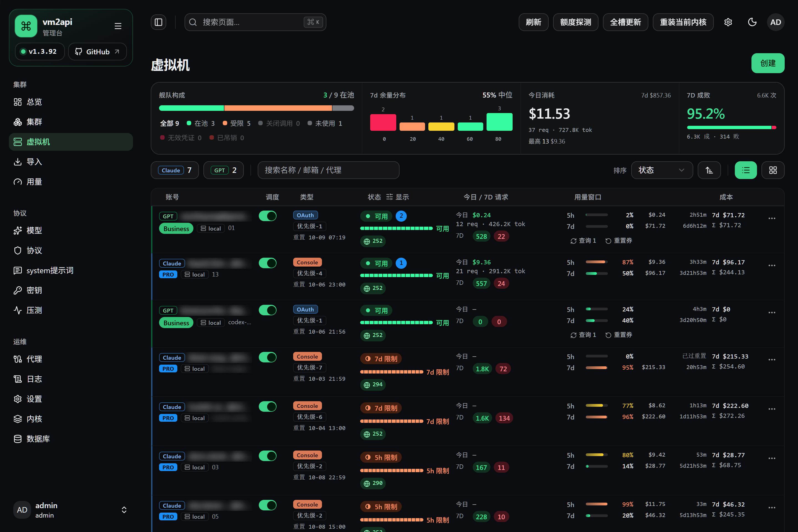
Task: Open 日志 in sidebar
Action: coord(71,379)
